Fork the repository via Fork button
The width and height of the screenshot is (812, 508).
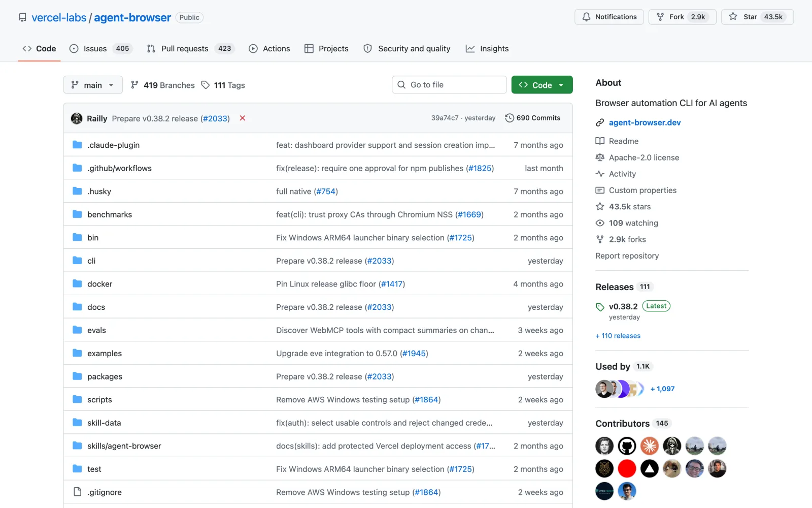(x=682, y=17)
